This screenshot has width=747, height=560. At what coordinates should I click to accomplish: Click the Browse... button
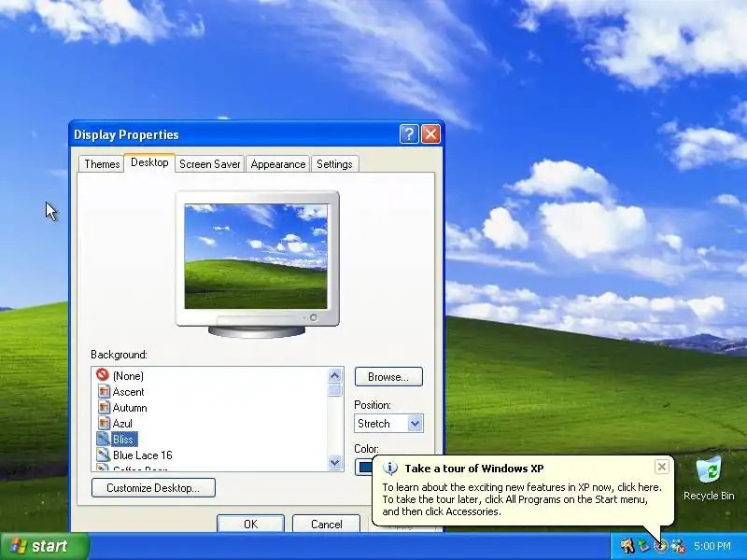click(388, 377)
